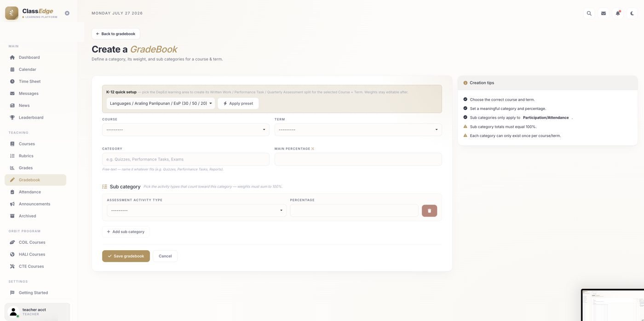Click the Rubrics list icon
Viewport: 644px width, 321px height.
click(x=12, y=156)
